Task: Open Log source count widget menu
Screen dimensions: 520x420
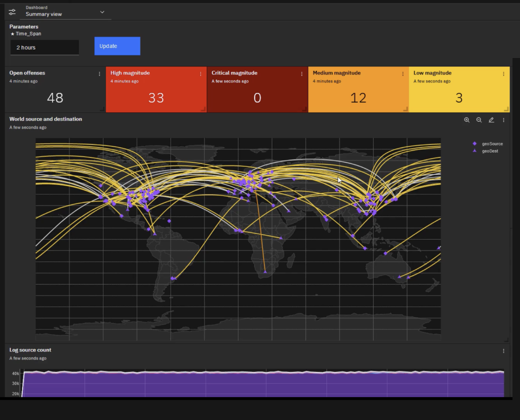Action: [503, 351]
